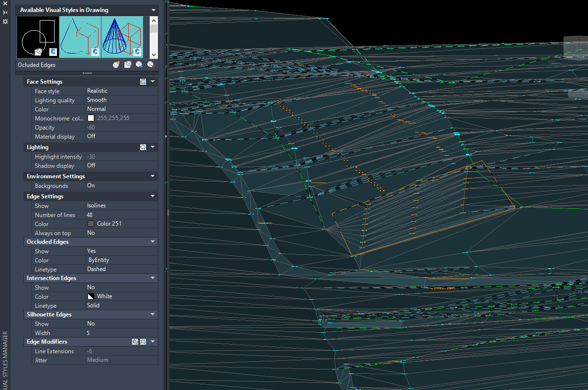This screenshot has height=390, width=588.
Task: Select the 2D Wireframe visual style
Action: click(37, 37)
